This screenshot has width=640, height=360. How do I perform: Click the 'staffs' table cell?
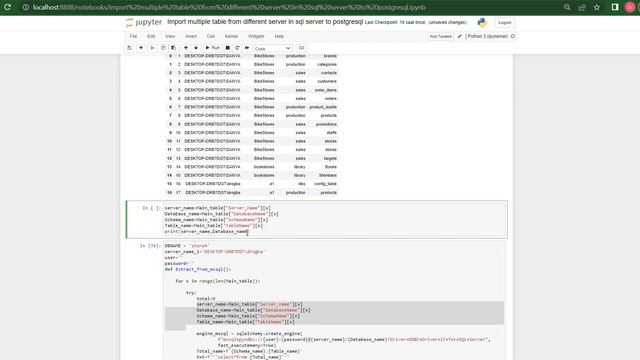(331, 133)
